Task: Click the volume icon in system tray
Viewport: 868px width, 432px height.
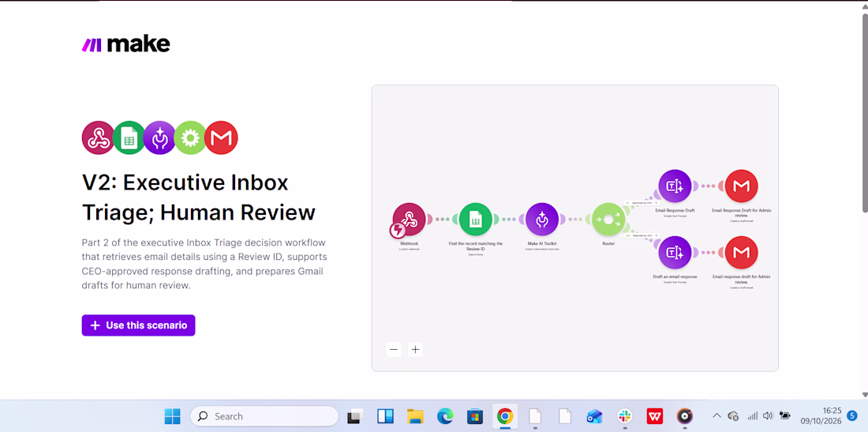Action: (x=767, y=416)
